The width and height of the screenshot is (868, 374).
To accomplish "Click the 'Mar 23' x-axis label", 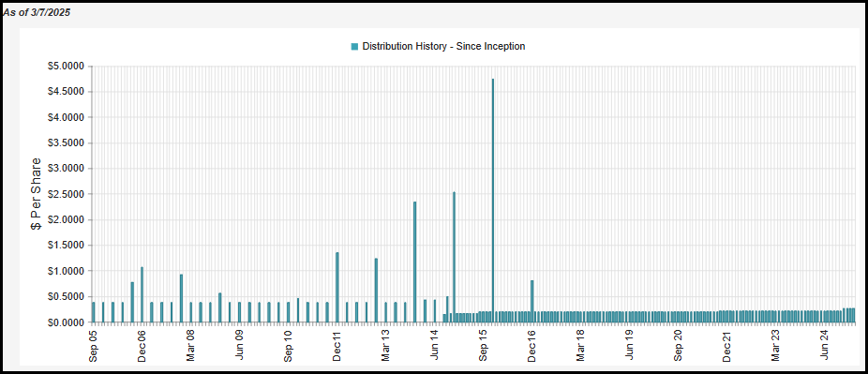I will [x=776, y=347].
